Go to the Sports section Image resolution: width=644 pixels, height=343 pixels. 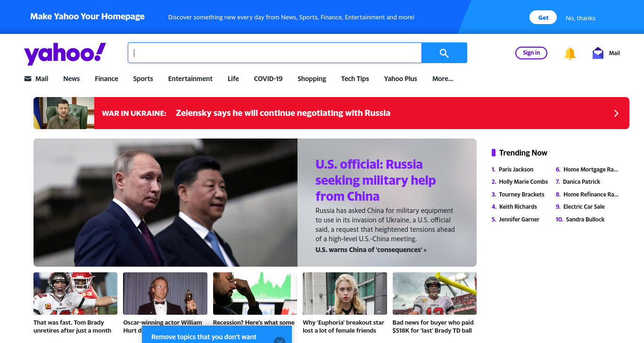143,79
